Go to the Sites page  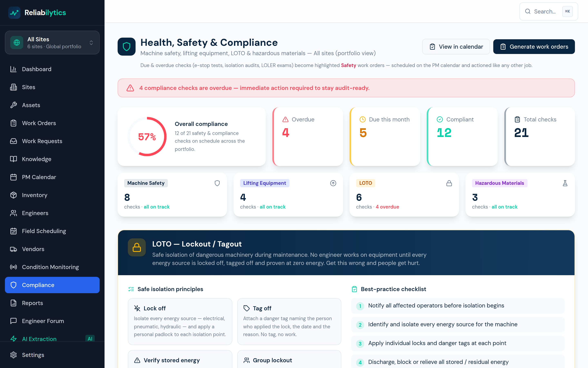point(52,87)
